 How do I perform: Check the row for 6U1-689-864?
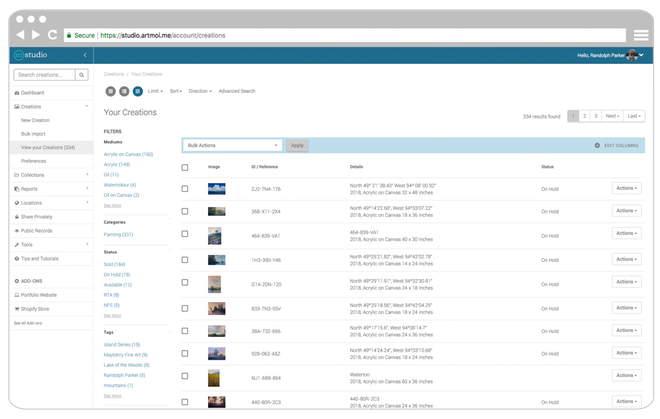[x=185, y=376]
